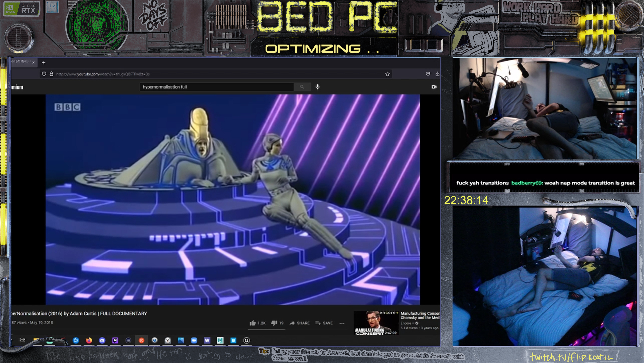Open SAVE to playlist option
Screen dimensions: 644x363
(x=324, y=323)
